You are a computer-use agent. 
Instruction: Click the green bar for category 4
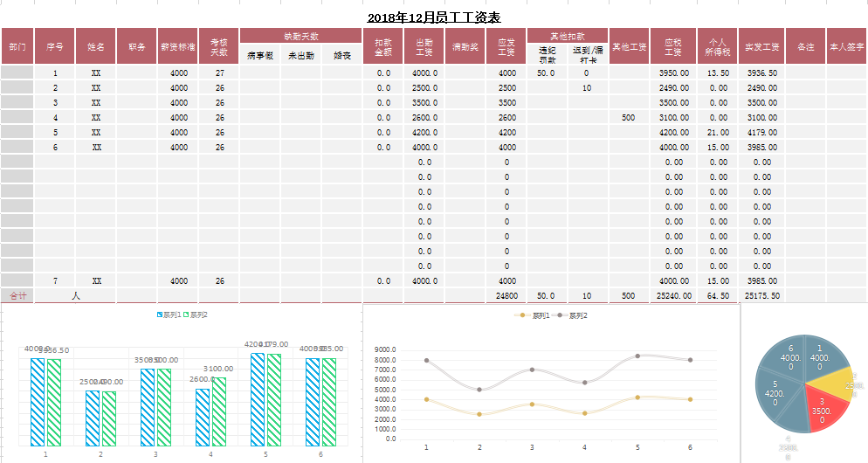pos(219,412)
